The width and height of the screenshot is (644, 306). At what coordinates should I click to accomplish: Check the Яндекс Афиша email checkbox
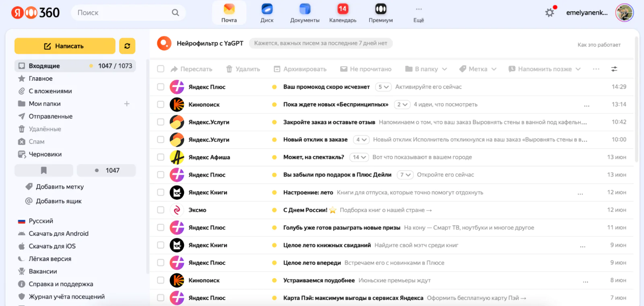(161, 157)
